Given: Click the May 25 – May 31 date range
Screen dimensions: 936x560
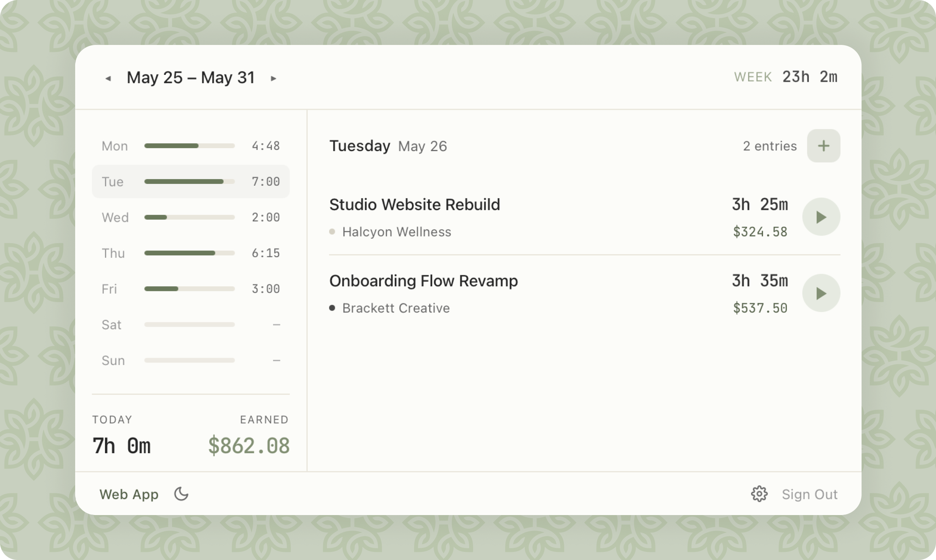Looking at the screenshot, I should click(191, 78).
